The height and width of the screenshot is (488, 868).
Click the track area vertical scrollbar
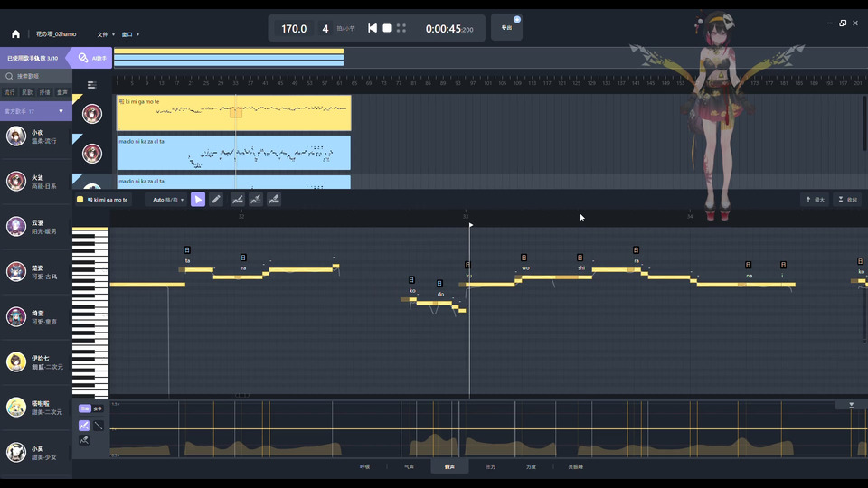pyautogui.click(x=865, y=123)
